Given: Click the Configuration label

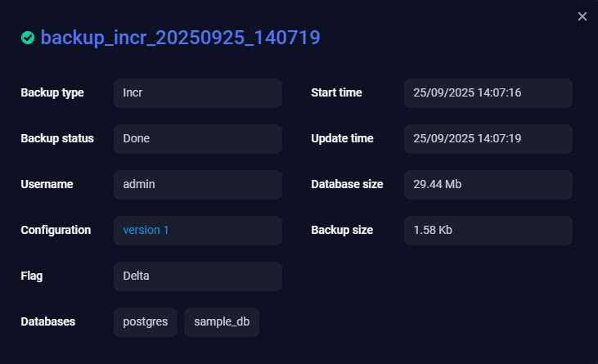Looking at the screenshot, I should click(56, 231).
